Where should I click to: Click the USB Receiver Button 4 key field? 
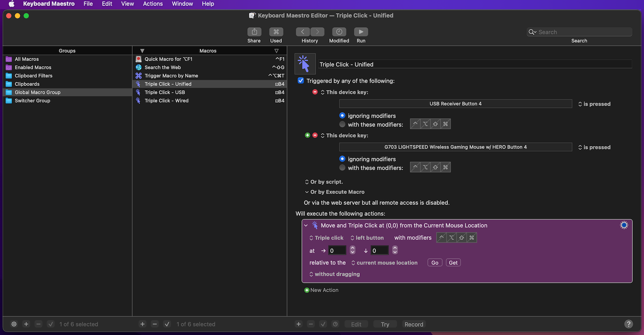tap(456, 104)
